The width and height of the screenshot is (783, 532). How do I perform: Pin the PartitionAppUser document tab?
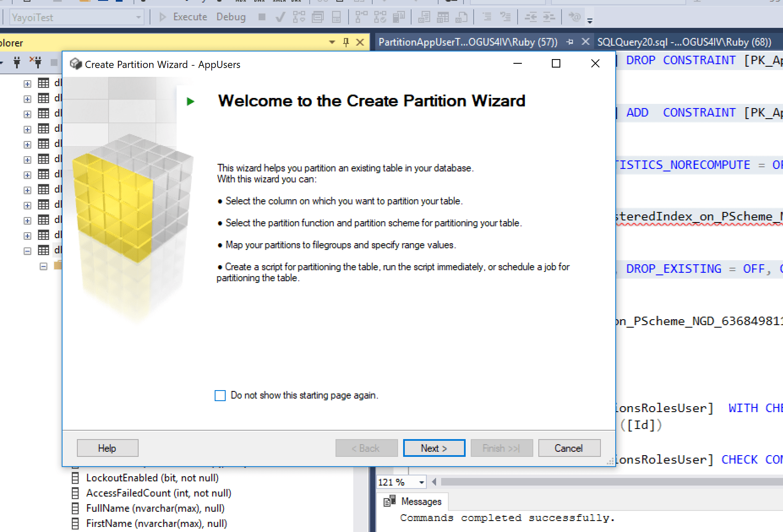coord(570,42)
